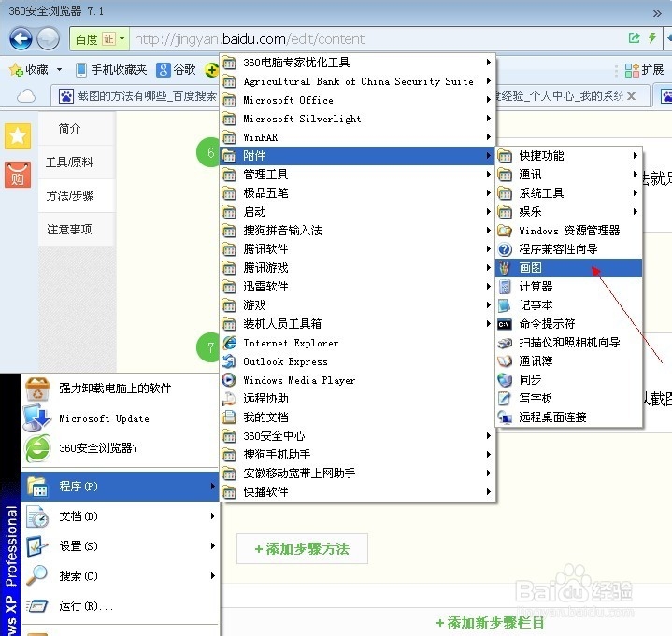Open Windows 资源管理器
The width and height of the screenshot is (672, 636).
568,231
